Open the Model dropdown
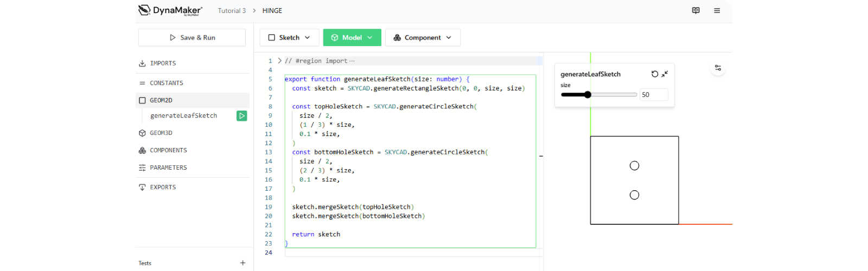The height and width of the screenshot is (271, 868). pos(352,37)
